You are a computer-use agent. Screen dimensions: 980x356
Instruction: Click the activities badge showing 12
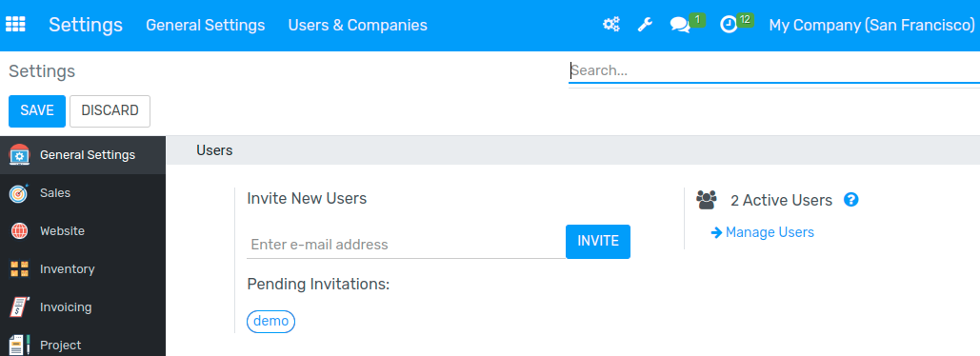pyautogui.click(x=745, y=19)
